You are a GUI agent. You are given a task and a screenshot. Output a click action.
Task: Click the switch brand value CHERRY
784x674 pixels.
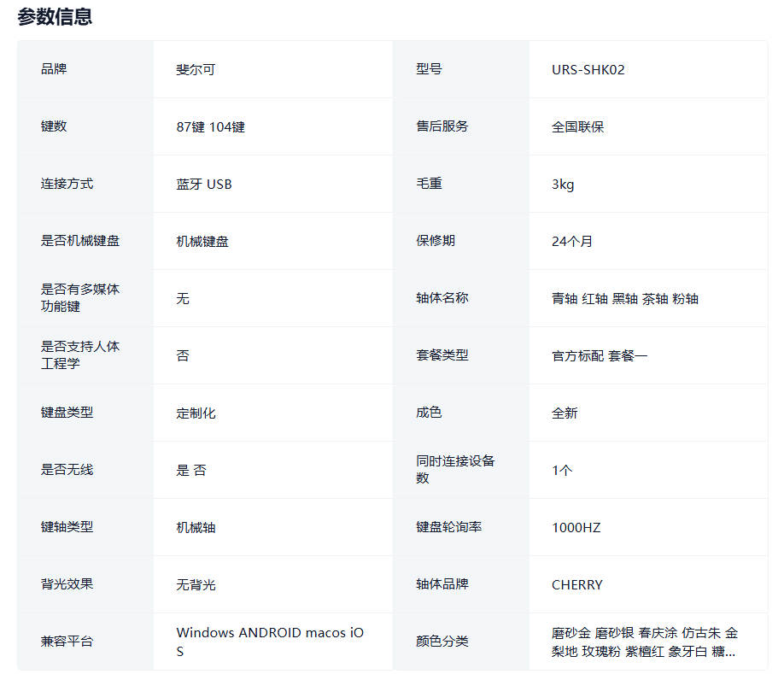pos(576,584)
